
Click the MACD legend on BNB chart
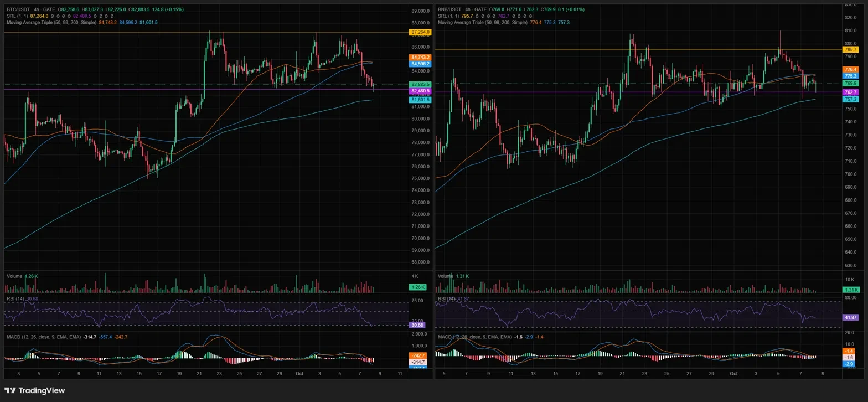pyautogui.click(x=474, y=337)
